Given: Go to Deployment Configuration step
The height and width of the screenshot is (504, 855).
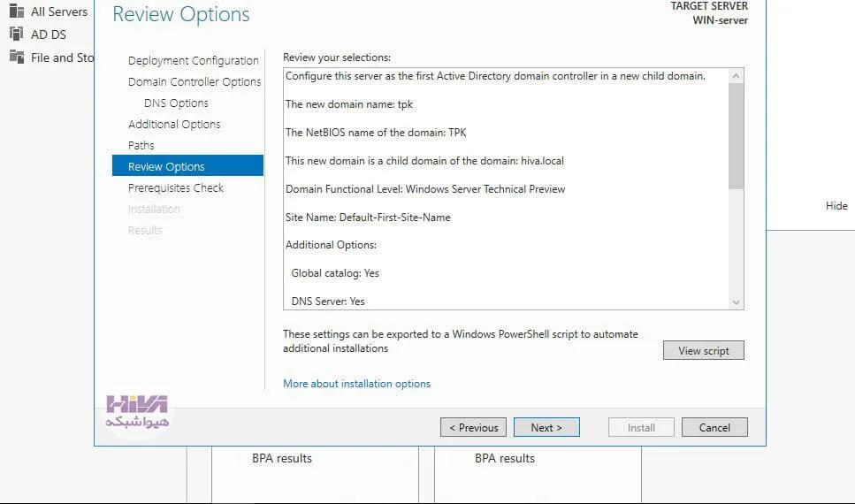Looking at the screenshot, I should 193,60.
